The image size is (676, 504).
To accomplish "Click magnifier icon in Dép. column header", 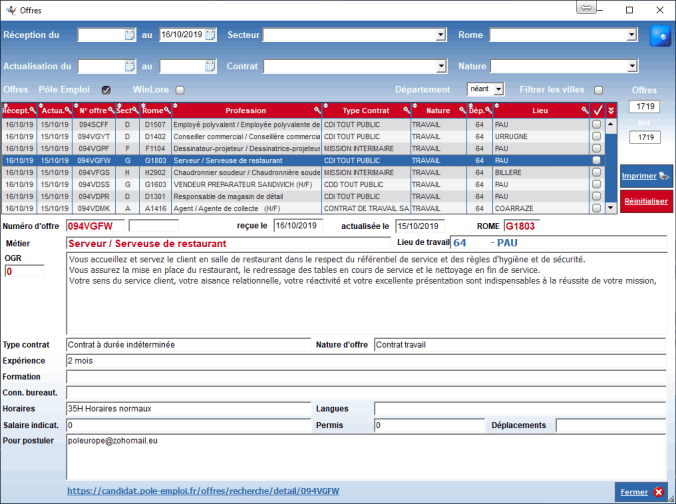I will click(488, 110).
